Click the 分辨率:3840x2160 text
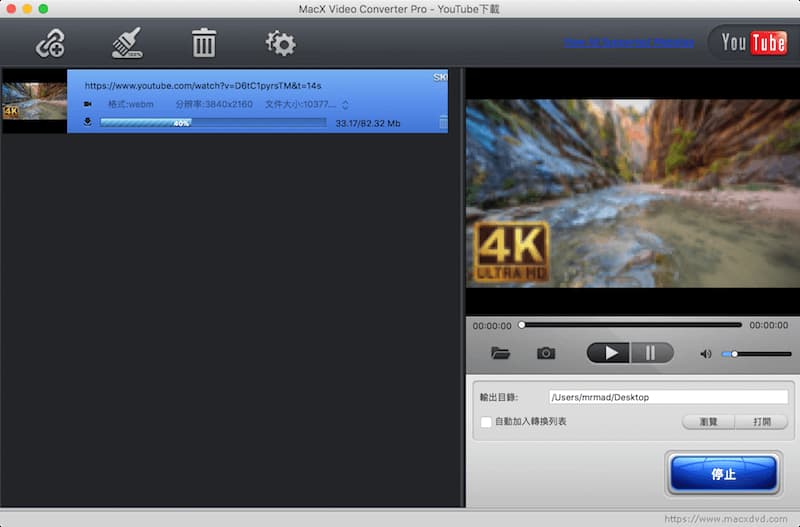 pos(214,104)
